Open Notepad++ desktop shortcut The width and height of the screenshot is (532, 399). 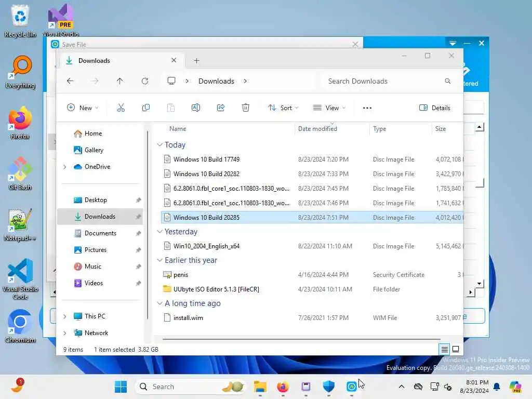(20, 224)
